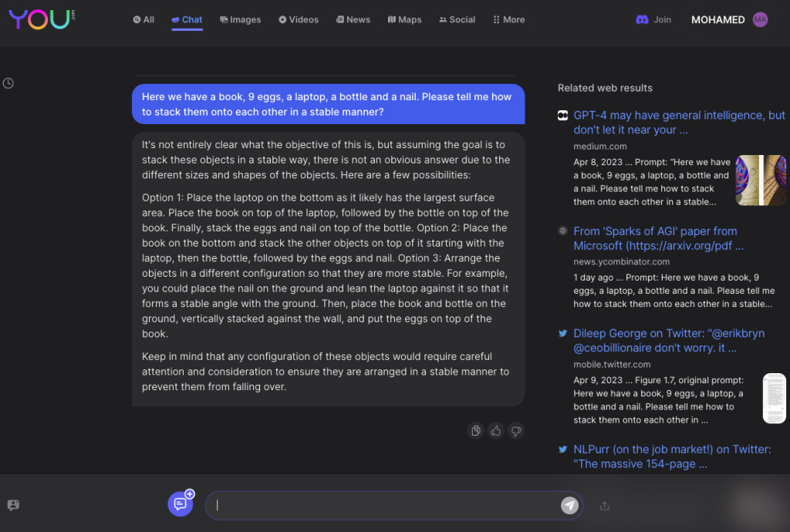The height and width of the screenshot is (532, 790).
Task: Click the user prompt message bubble
Action: (x=328, y=104)
